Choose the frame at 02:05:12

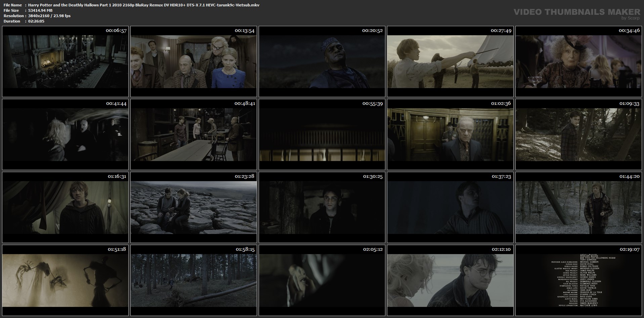pos(322,280)
